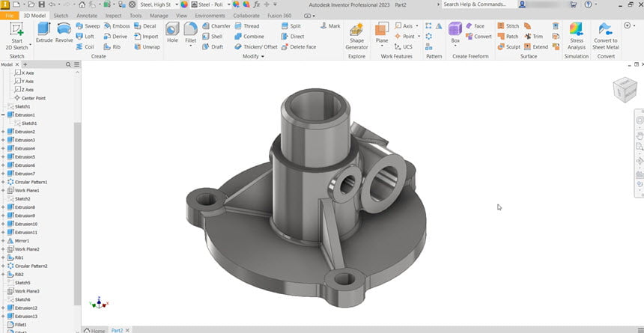Click the Help question mark icon
Viewport: 644px width, 333px height.
588,4
